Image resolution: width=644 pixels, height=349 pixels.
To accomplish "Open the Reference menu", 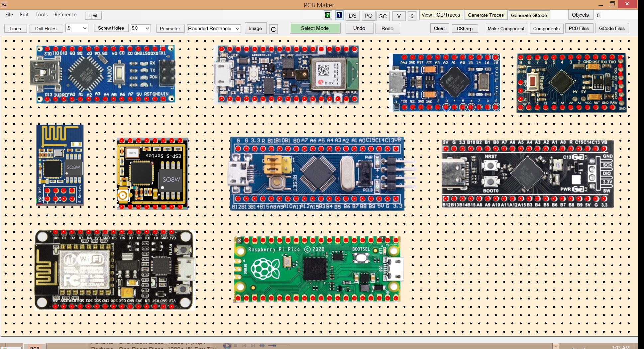I will pos(65,15).
